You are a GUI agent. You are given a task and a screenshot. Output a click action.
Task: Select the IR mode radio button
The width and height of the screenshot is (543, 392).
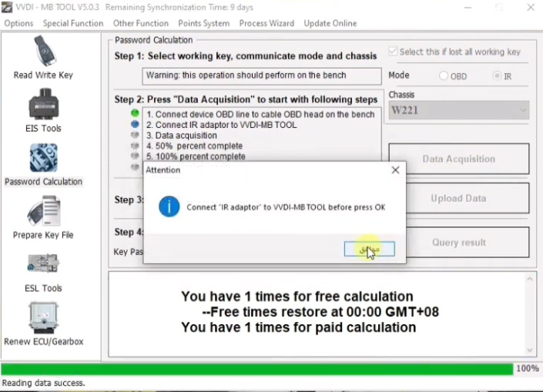[497, 75]
